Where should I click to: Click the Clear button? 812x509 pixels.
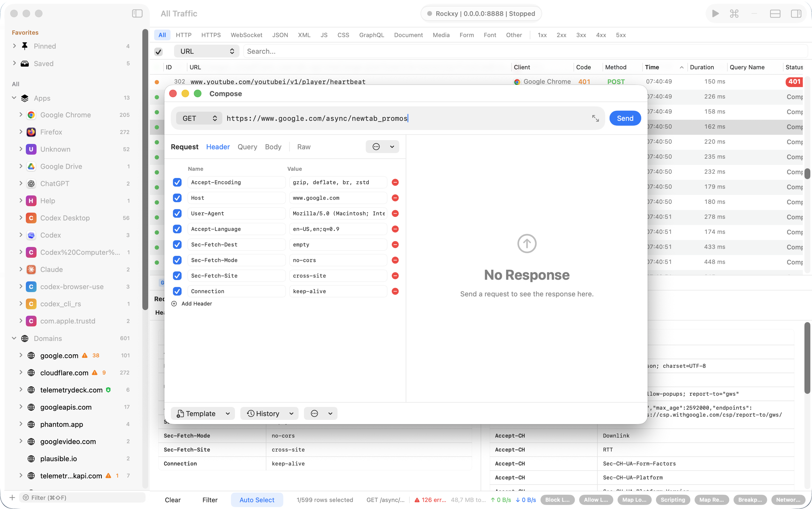173,500
